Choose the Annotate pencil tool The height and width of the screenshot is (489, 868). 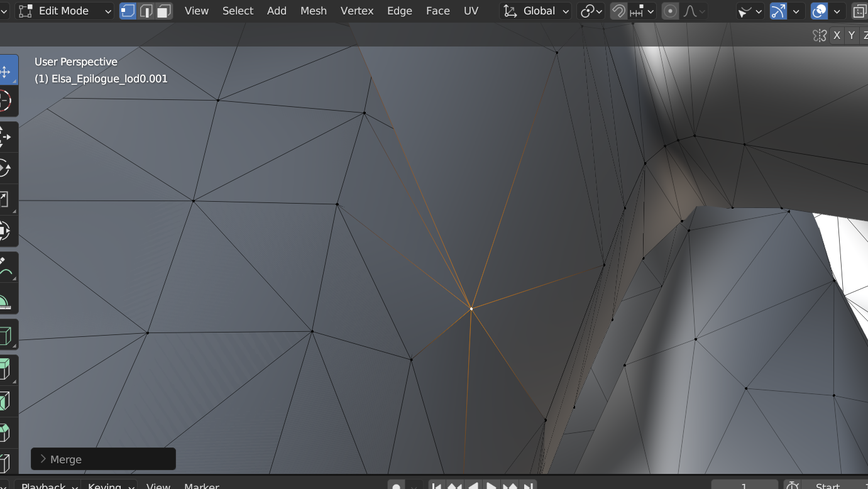pos(6,267)
